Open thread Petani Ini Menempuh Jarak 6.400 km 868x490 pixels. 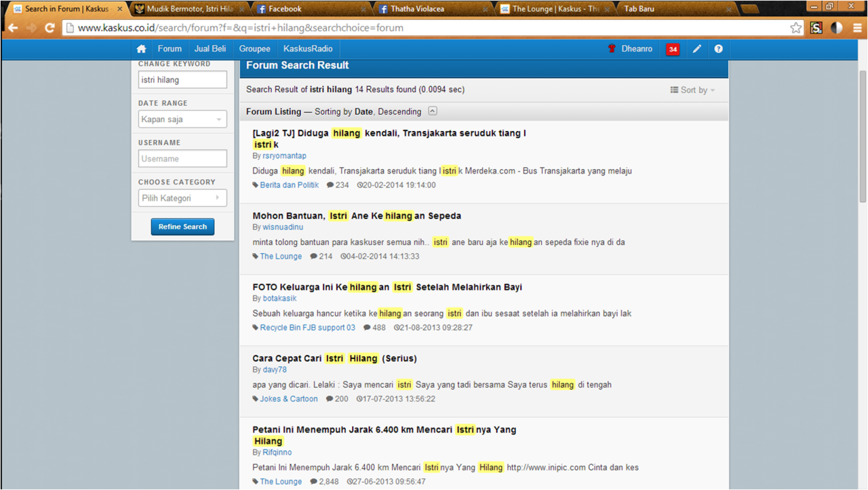click(x=384, y=435)
